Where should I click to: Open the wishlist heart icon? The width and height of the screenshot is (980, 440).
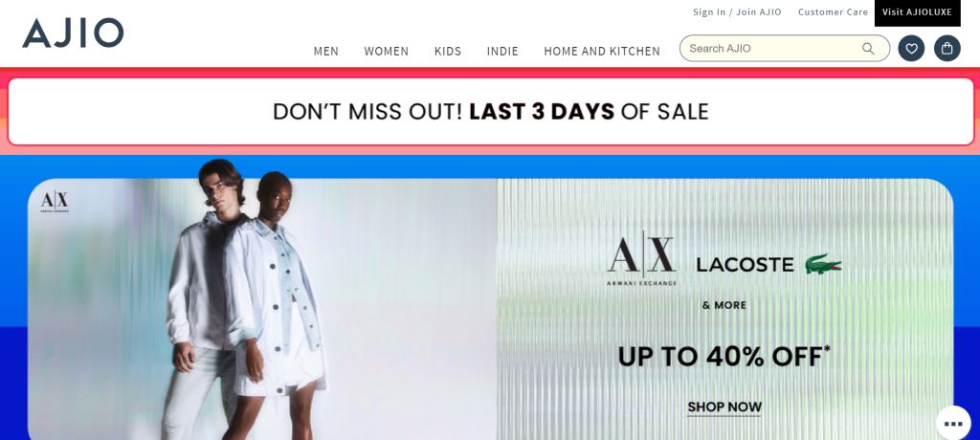pyautogui.click(x=911, y=48)
